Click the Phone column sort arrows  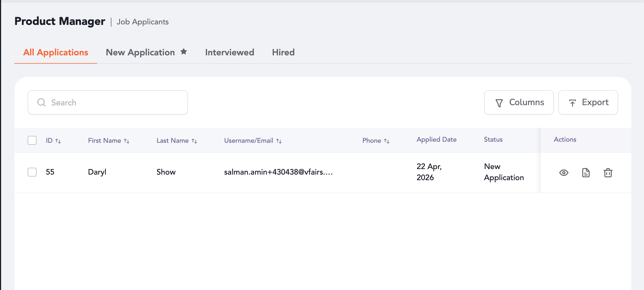tap(387, 141)
